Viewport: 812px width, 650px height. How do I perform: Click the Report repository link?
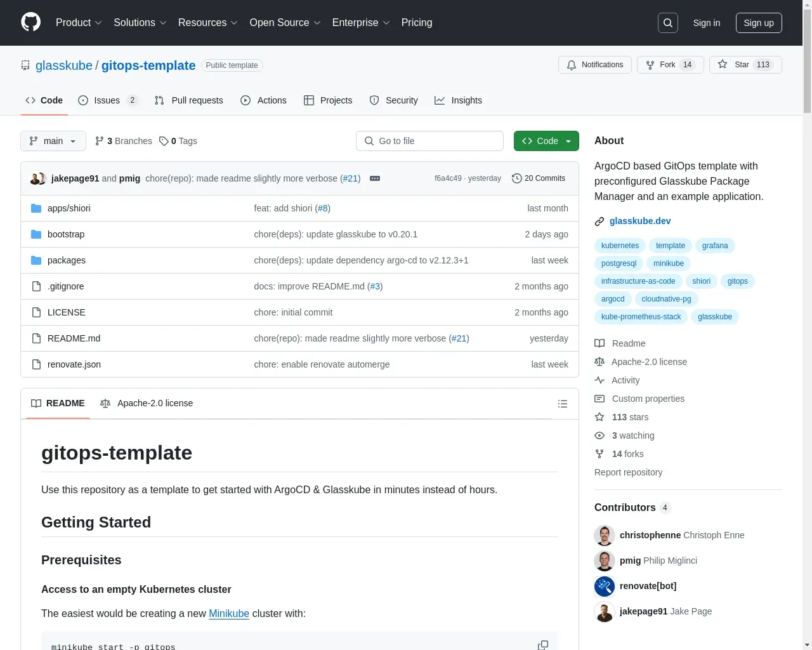(x=628, y=472)
